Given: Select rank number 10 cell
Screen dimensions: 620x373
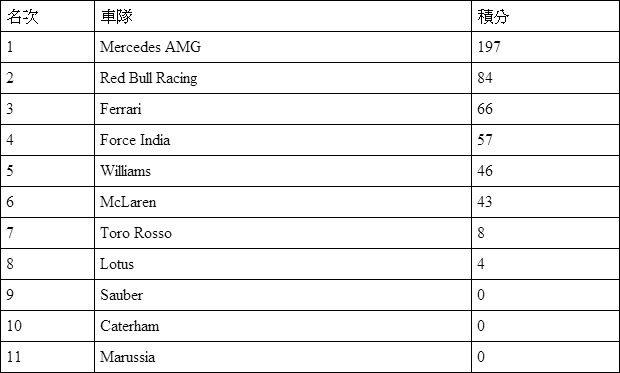Looking at the screenshot, I should (x=47, y=326).
